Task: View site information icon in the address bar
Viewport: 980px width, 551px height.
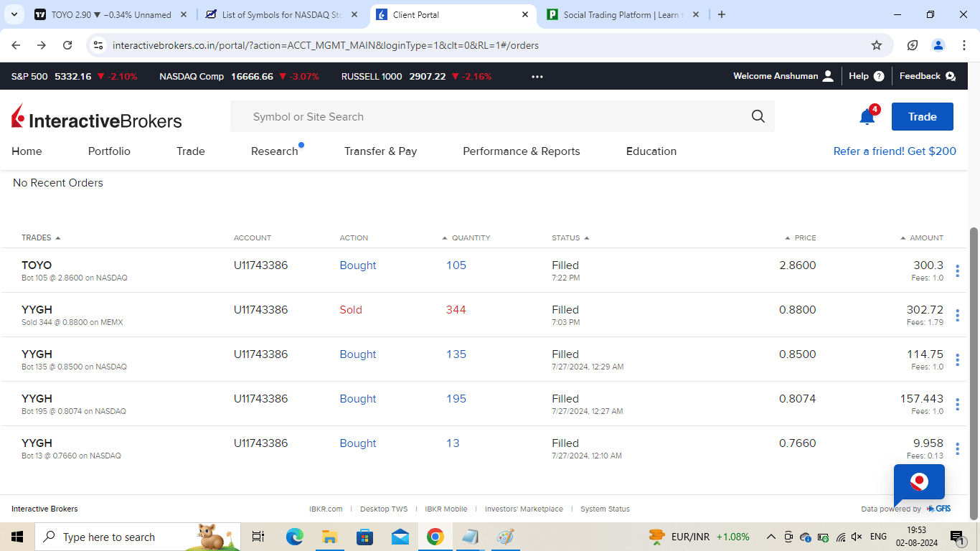Action: click(98, 45)
